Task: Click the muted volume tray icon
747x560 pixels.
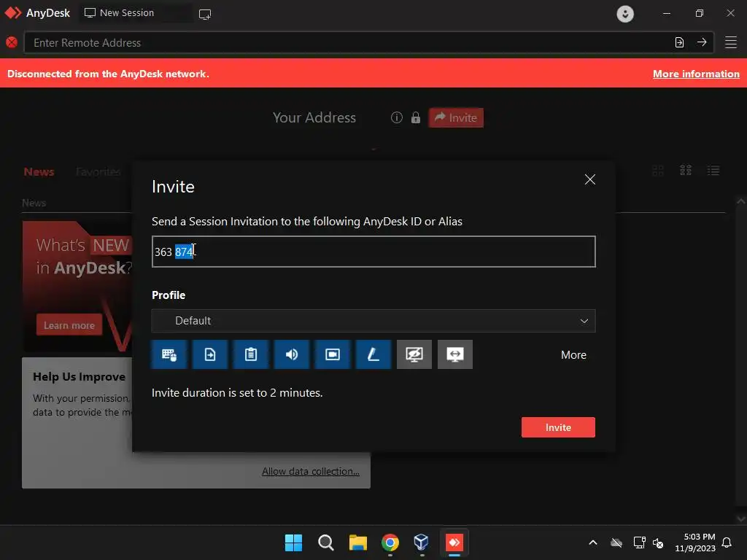Action: point(658,542)
